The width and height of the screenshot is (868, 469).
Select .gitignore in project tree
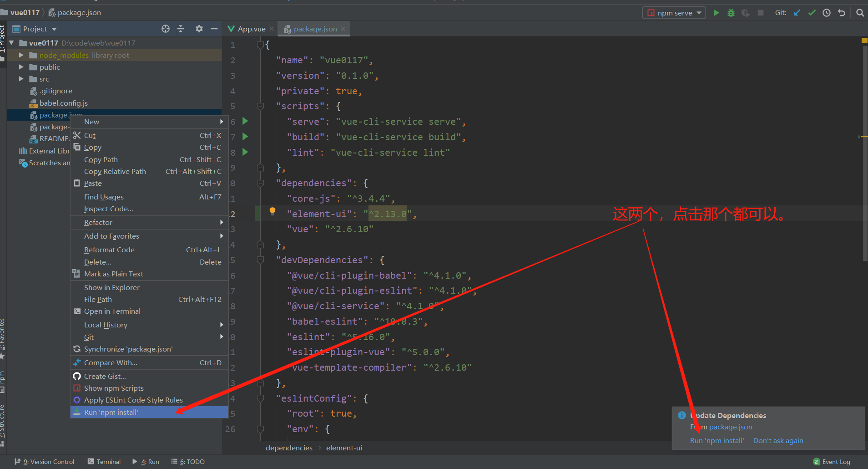click(56, 91)
